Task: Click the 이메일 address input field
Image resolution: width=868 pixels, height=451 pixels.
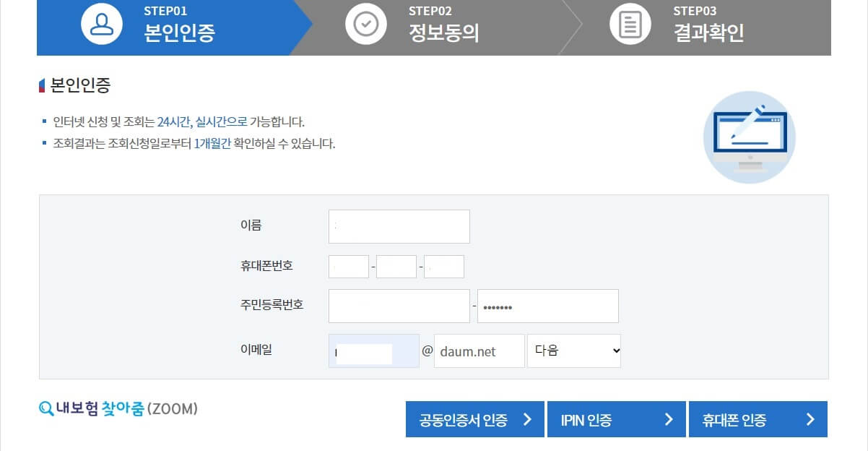Action: (373, 351)
